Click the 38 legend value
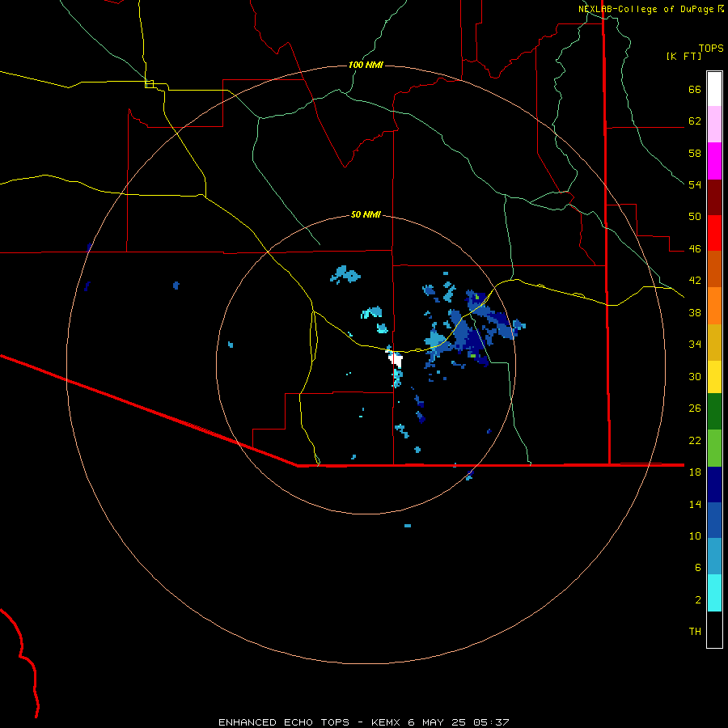The width and height of the screenshot is (728, 728). point(695,312)
